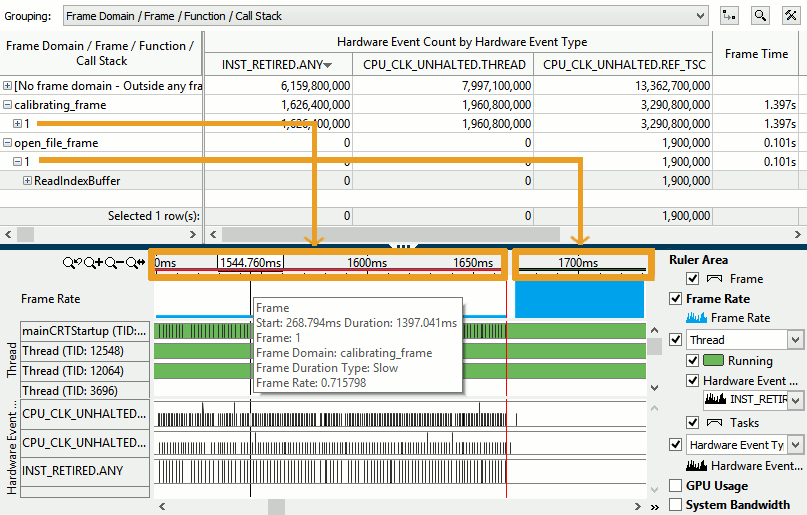The height and width of the screenshot is (515, 807).
Task: Click the customize grouping tools icon
Action: [x=790, y=16]
